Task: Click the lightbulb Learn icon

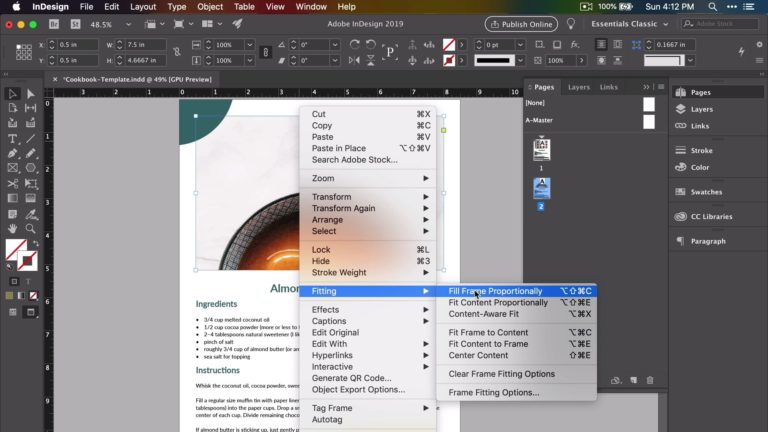Action: (x=571, y=24)
